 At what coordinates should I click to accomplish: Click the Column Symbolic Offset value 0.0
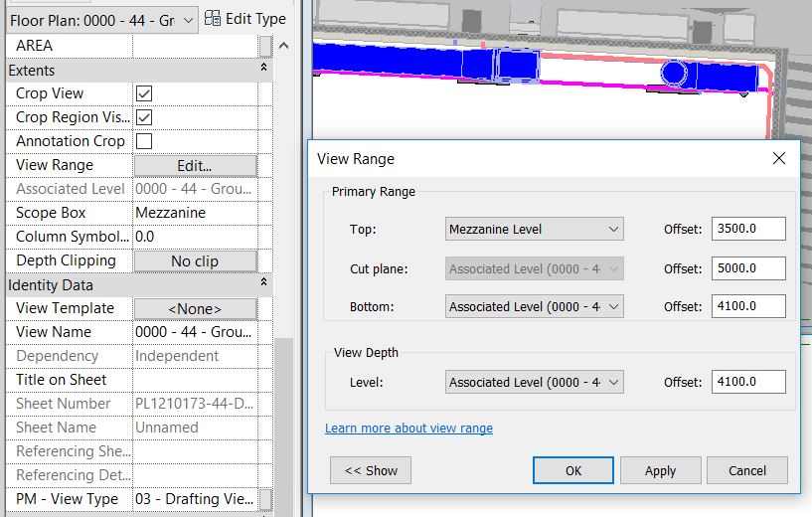[195, 237]
